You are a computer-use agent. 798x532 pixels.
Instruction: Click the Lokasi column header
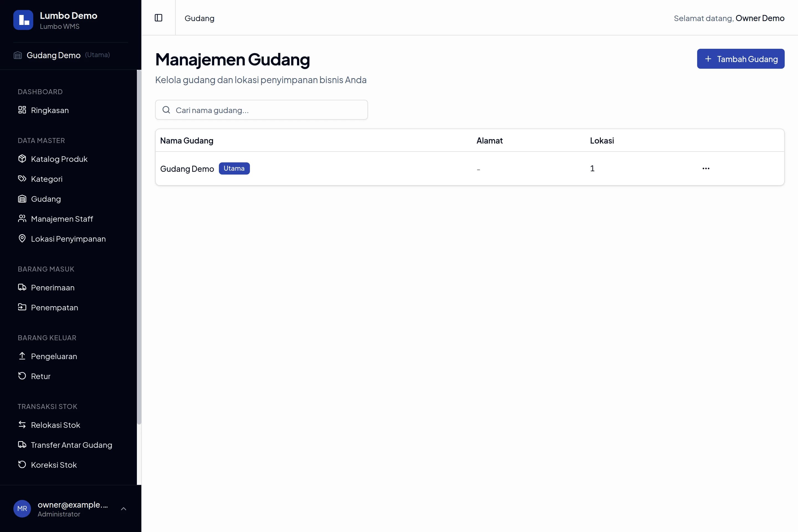[x=602, y=140]
